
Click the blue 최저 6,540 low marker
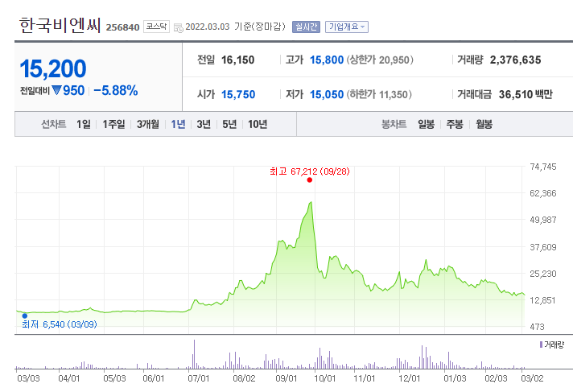point(25,316)
